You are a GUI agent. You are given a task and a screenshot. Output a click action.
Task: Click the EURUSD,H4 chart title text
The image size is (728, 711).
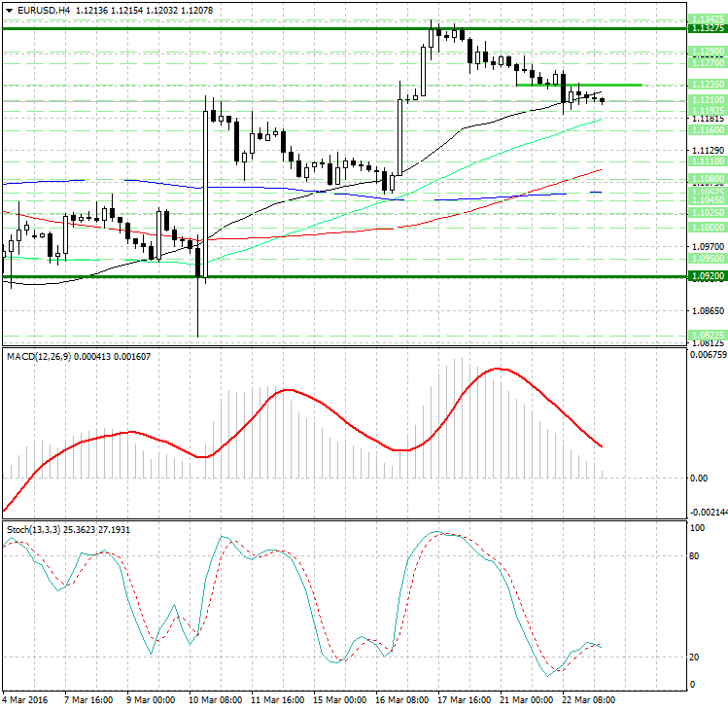pos(43,11)
